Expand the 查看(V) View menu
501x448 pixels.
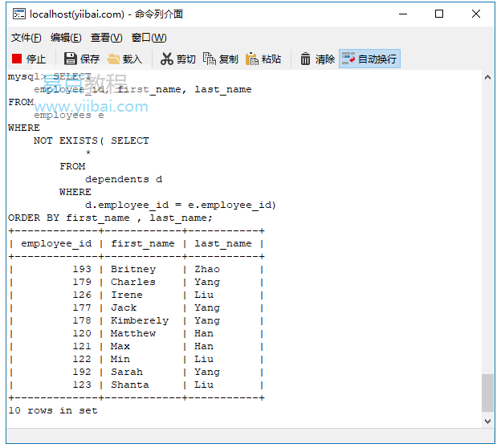(x=106, y=38)
